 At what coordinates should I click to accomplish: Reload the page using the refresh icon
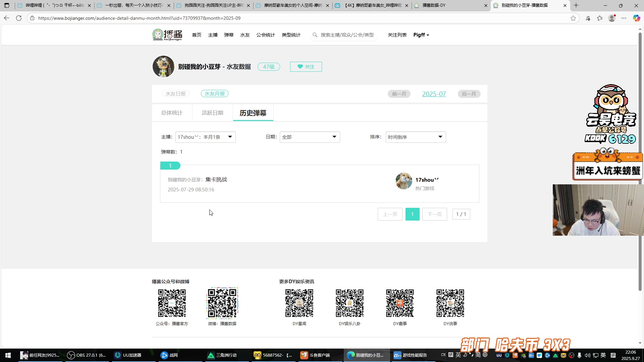[x=19, y=18]
